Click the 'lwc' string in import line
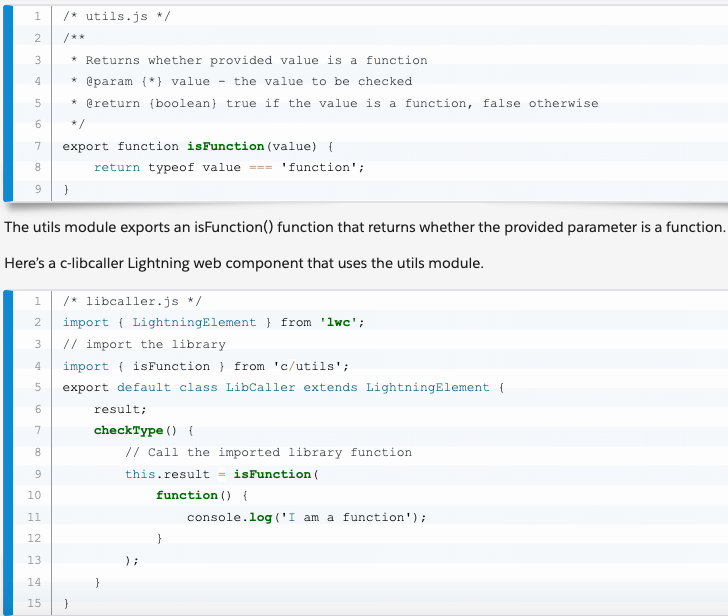 click(338, 322)
